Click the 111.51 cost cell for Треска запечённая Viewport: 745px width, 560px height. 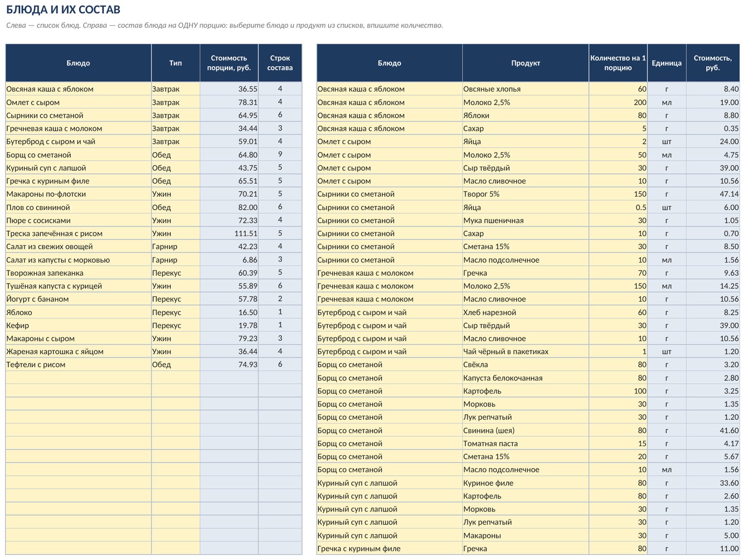229,234
